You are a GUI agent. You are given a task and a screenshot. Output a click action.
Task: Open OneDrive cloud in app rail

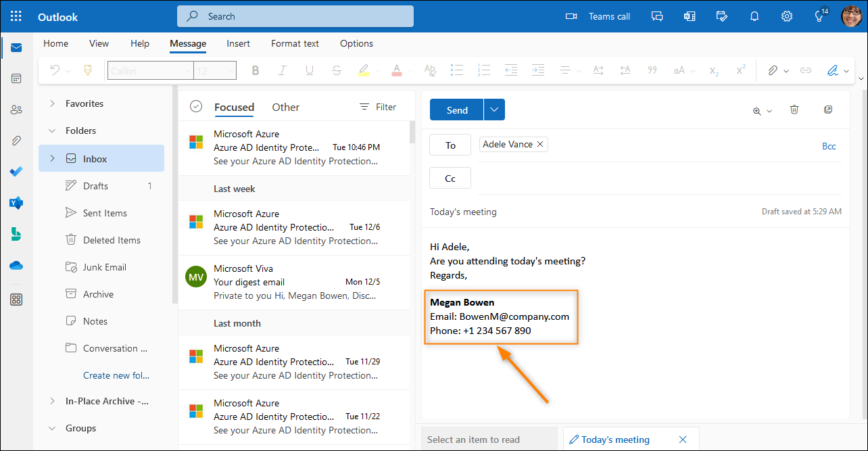click(16, 265)
